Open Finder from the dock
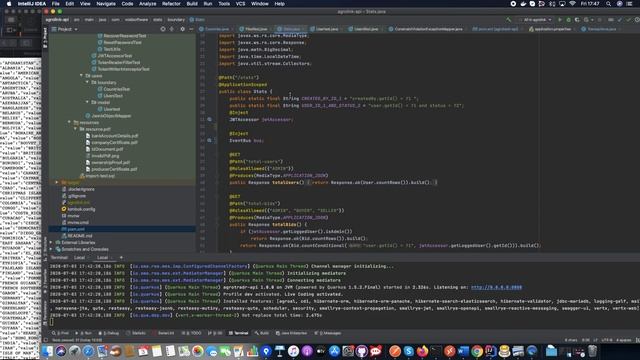Viewport: 640px width, 360px height. pyautogui.click(x=47, y=351)
